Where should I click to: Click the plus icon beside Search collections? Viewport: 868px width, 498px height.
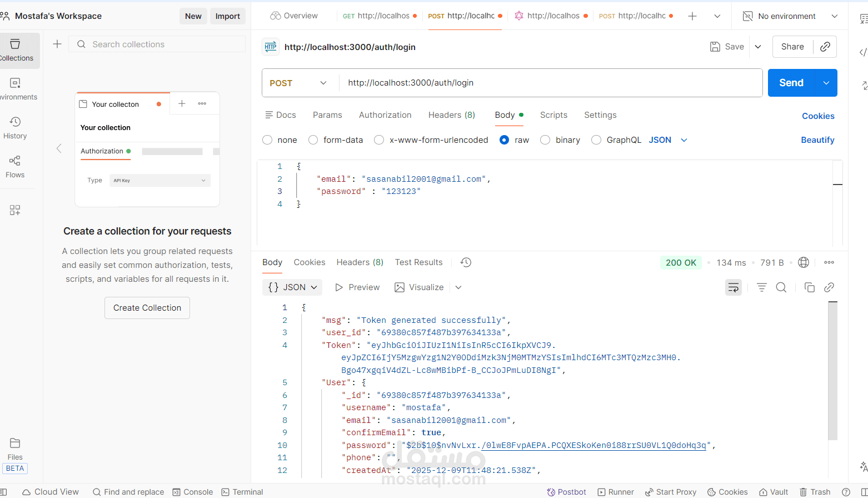point(57,44)
